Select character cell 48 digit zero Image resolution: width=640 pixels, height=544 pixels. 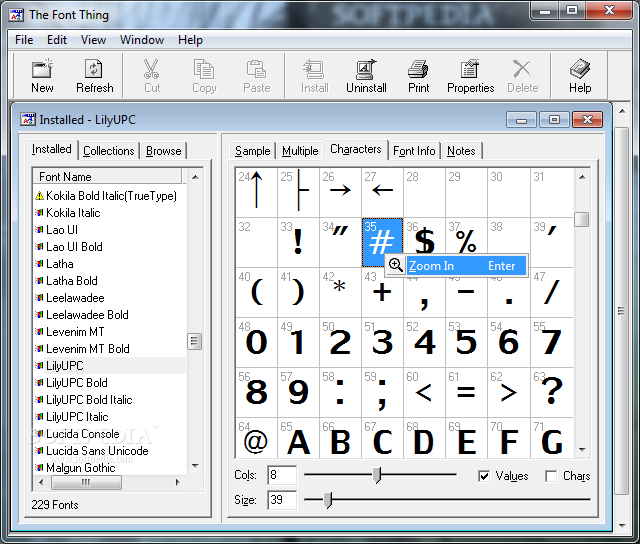pyautogui.click(x=256, y=342)
